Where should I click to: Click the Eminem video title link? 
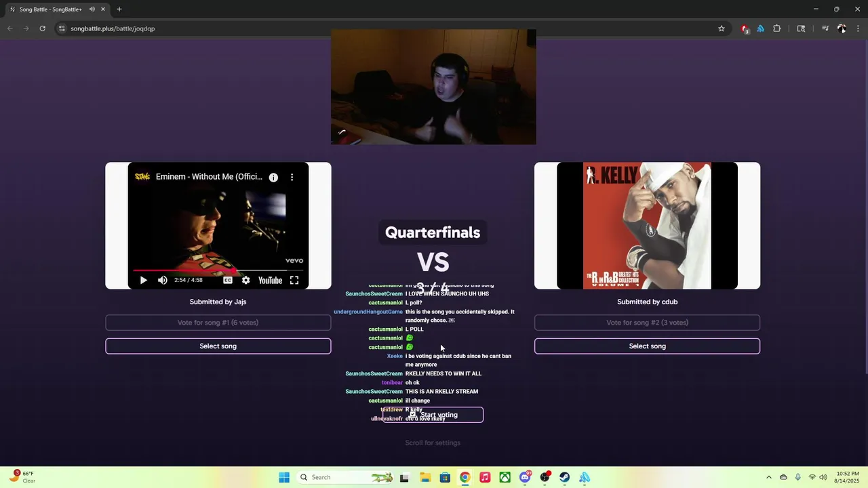[x=209, y=177]
